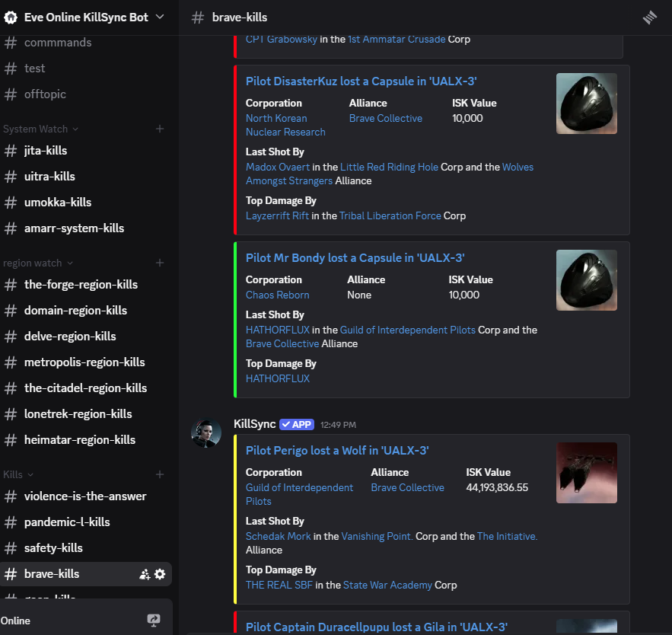Click the KillSync bot avatar

pyautogui.click(x=206, y=433)
